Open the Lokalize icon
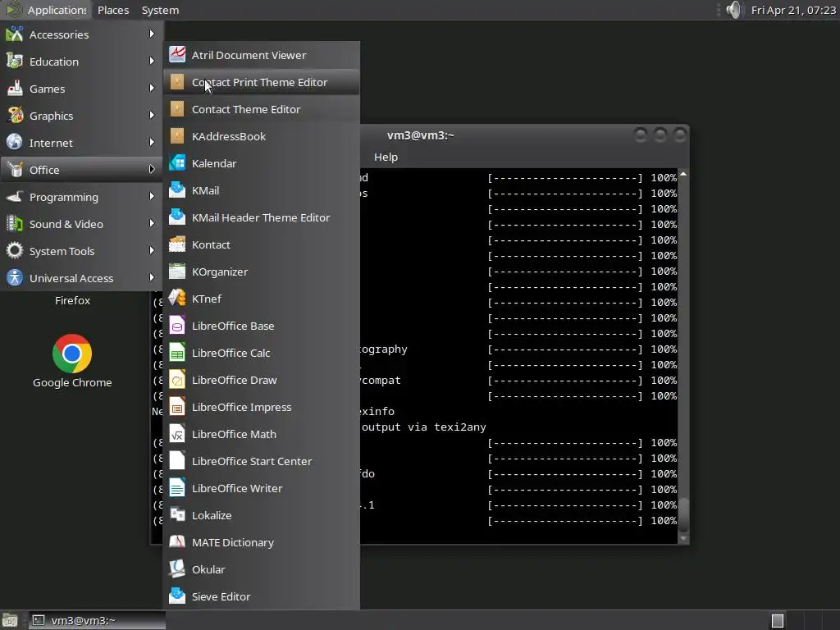The height and width of the screenshot is (630, 840). point(177,515)
